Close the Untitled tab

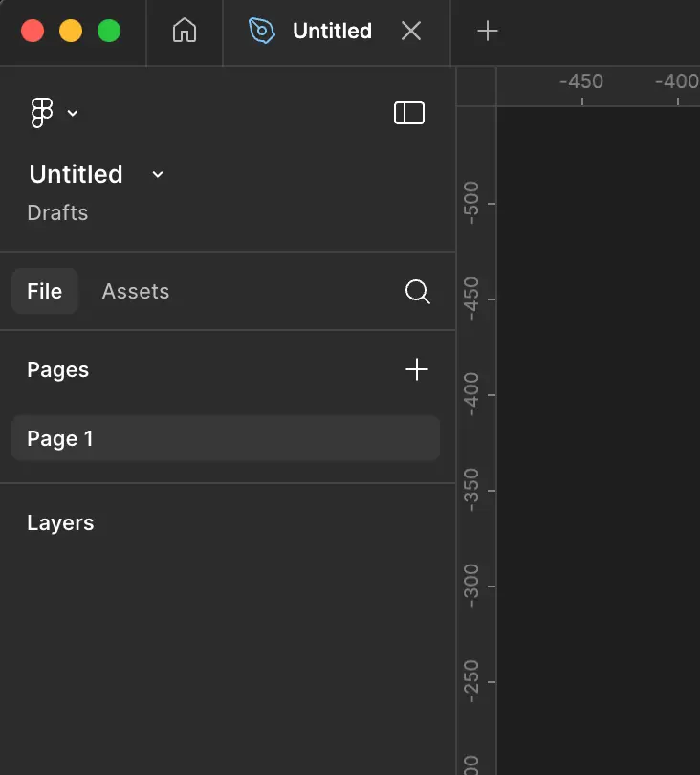pos(411,32)
